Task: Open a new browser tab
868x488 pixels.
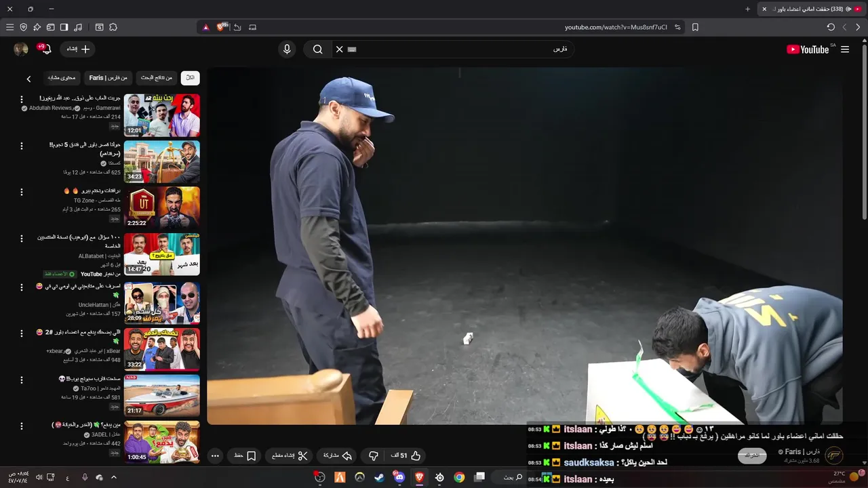Action: [747, 9]
